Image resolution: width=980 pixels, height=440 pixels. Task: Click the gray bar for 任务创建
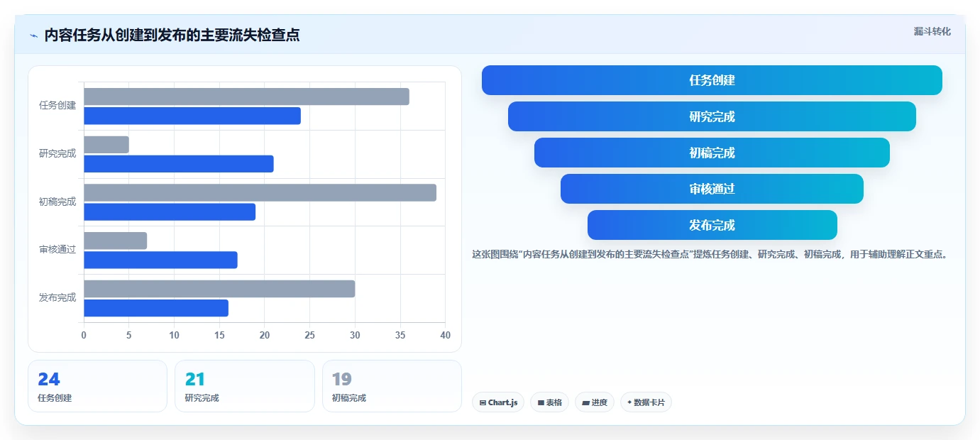point(246,97)
